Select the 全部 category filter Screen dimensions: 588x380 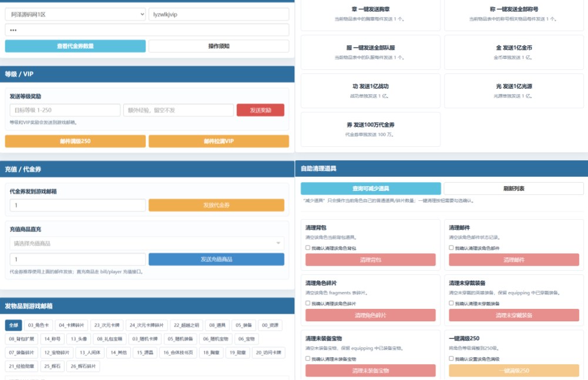pyautogui.click(x=14, y=325)
